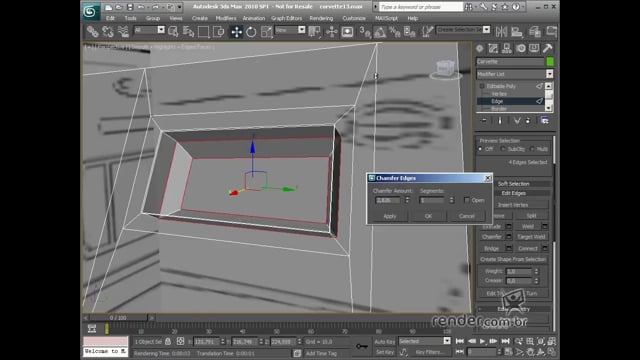Select Off radio in Preview Selection
This screenshot has width=640, height=360.
tap(480, 149)
